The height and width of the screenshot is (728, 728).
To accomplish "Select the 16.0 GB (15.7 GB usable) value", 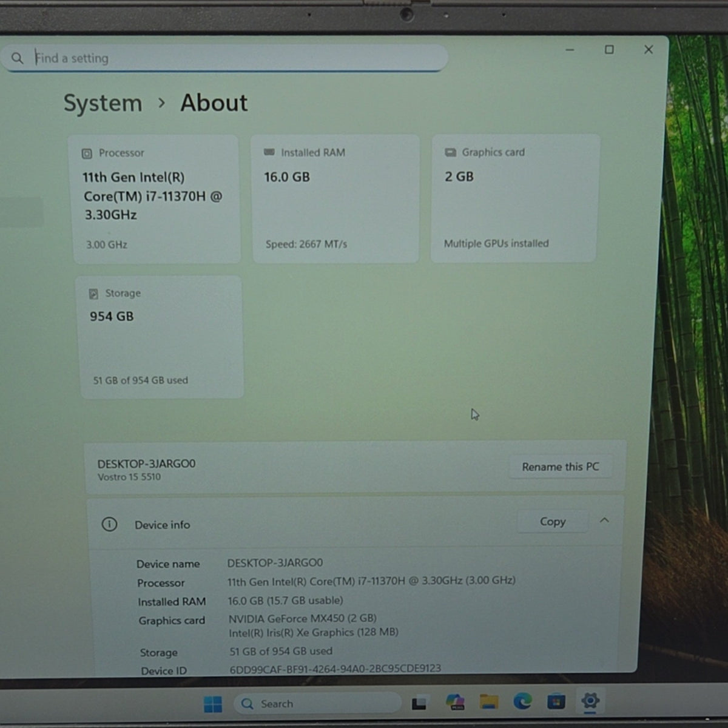I will [x=285, y=601].
